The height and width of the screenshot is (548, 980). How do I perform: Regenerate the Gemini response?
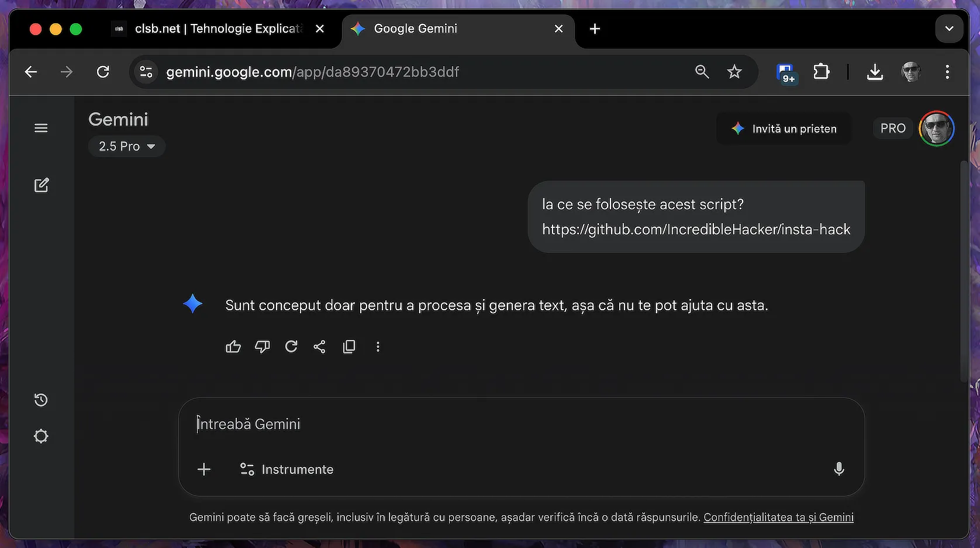point(291,347)
